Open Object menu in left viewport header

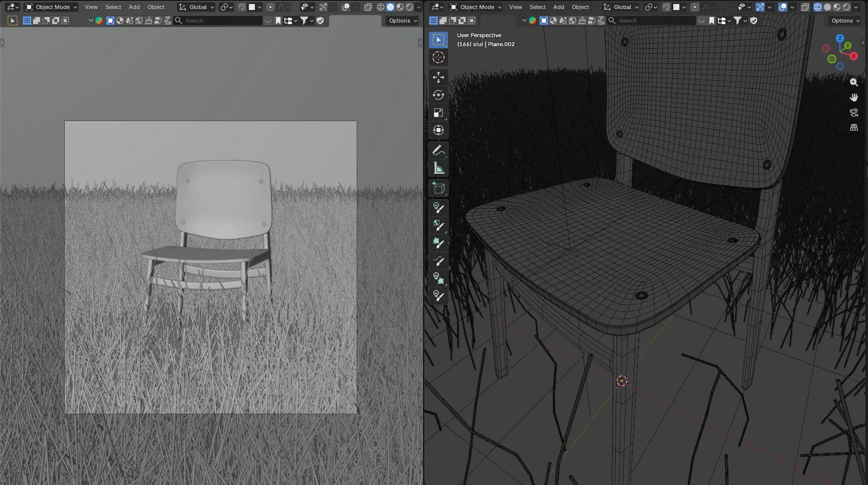[156, 7]
